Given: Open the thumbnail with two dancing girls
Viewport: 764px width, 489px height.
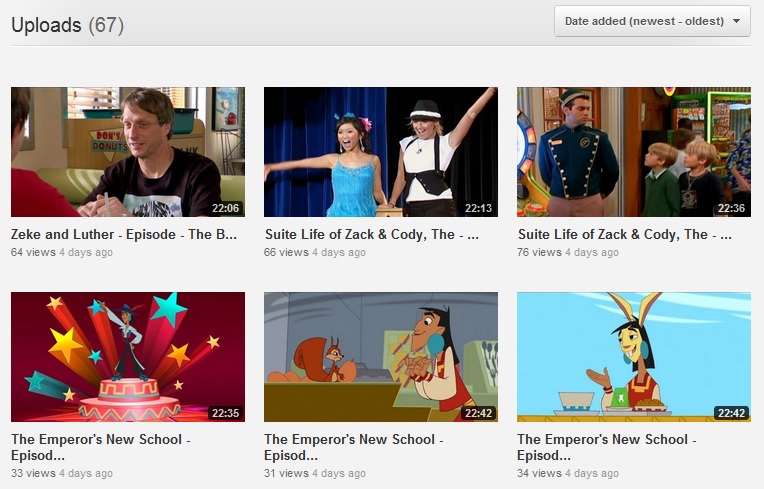Looking at the screenshot, I should point(380,152).
